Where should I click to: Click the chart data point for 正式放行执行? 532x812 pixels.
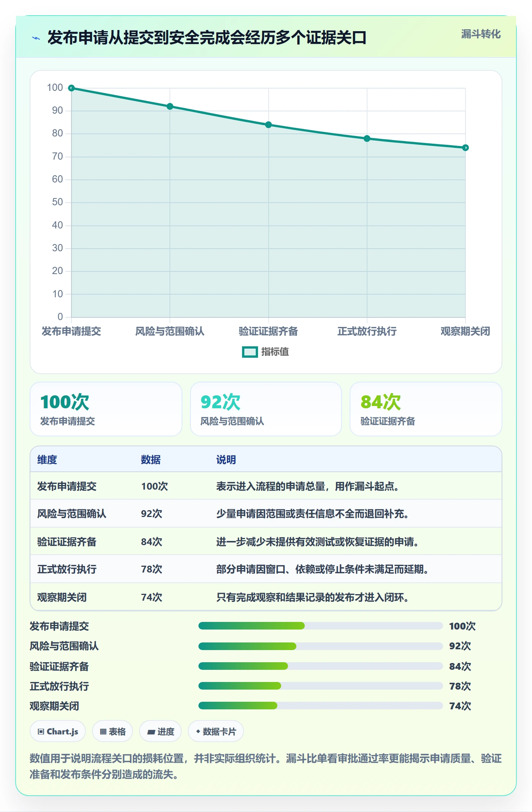coord(367,138)
